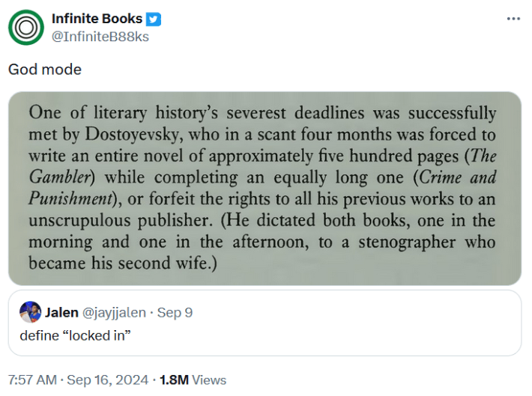Screen dimensions: 532x396
Task: Click the Sep 16, 2024 post date
Action: [108, 380]
